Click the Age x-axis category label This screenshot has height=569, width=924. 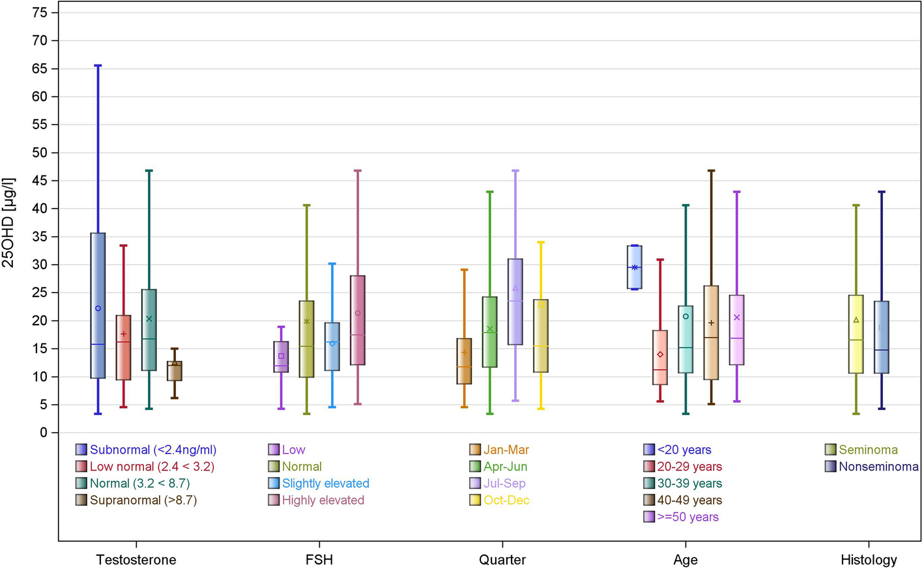coord(686,560)
